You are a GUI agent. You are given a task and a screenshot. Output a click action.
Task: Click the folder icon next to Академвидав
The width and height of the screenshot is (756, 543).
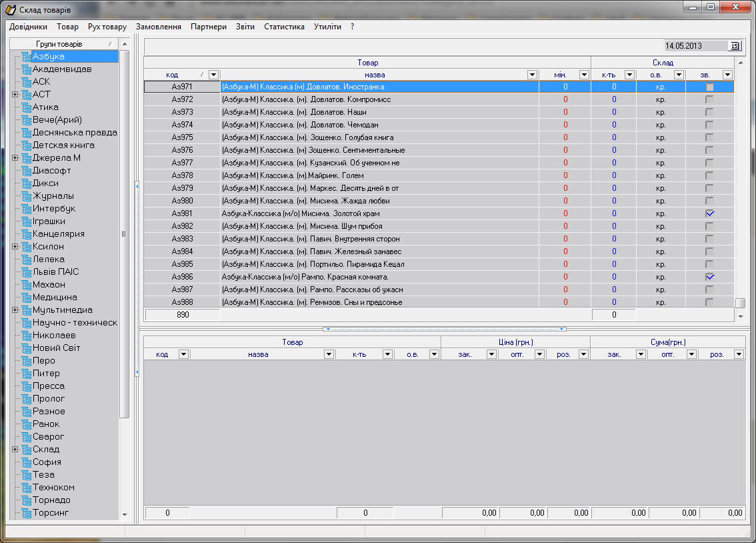click(x=26, y=69)
